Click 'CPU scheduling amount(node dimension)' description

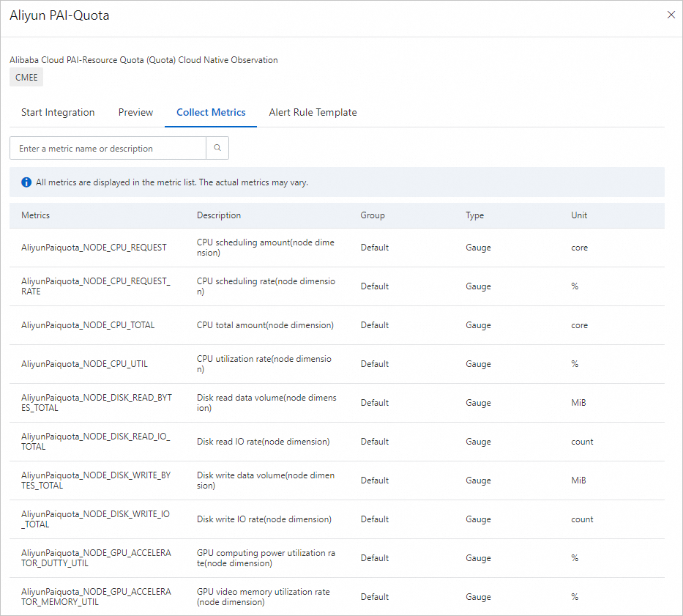pyautogui.click(x=266, y=248)
